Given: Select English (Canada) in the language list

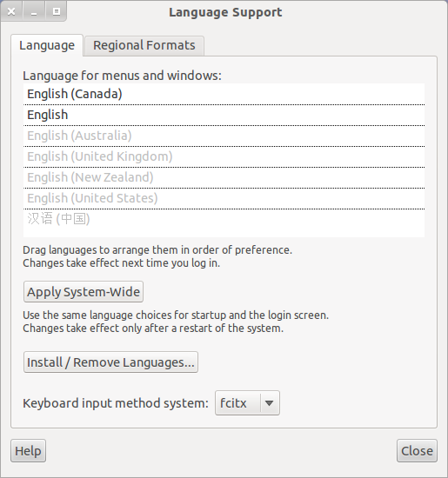Looking at the screenshot, I should (x=224, y=94).
